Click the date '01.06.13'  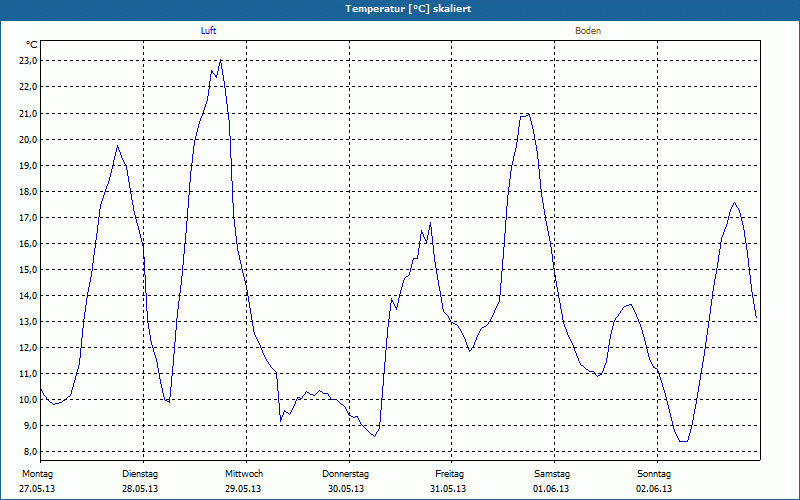tap(551, 489)
